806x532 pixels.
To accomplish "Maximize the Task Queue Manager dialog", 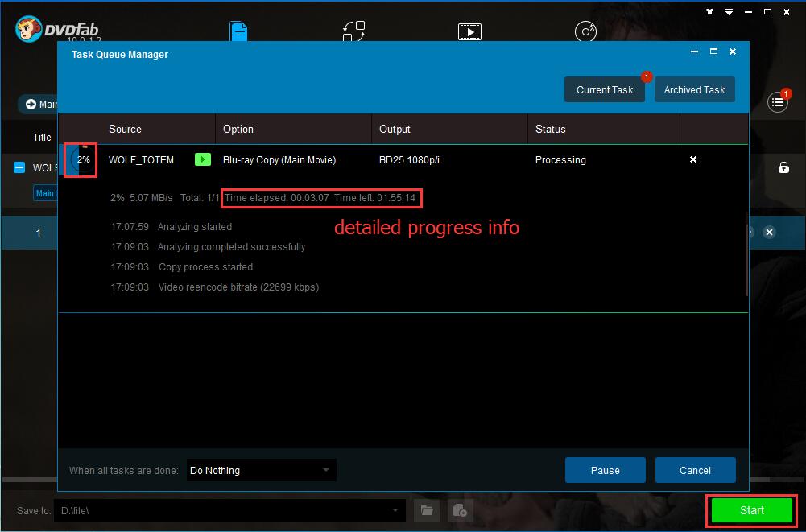I will point(713,52).
